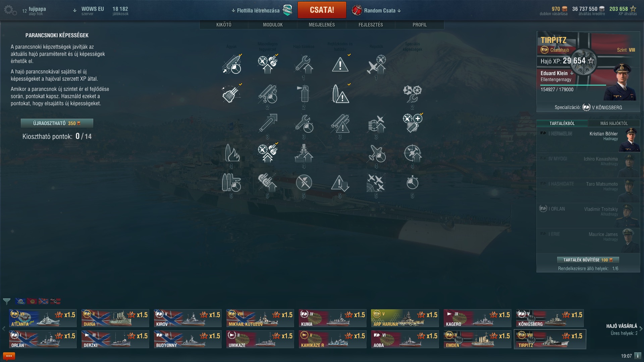Pick the crossed-out fork skill icon
644x362 pixels.
304,183
